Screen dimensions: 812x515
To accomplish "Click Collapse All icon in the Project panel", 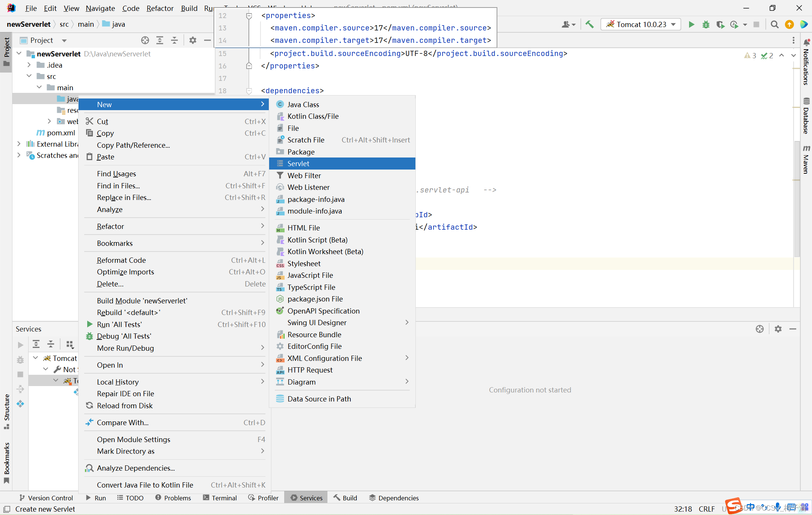I will (x=174, y=40).
